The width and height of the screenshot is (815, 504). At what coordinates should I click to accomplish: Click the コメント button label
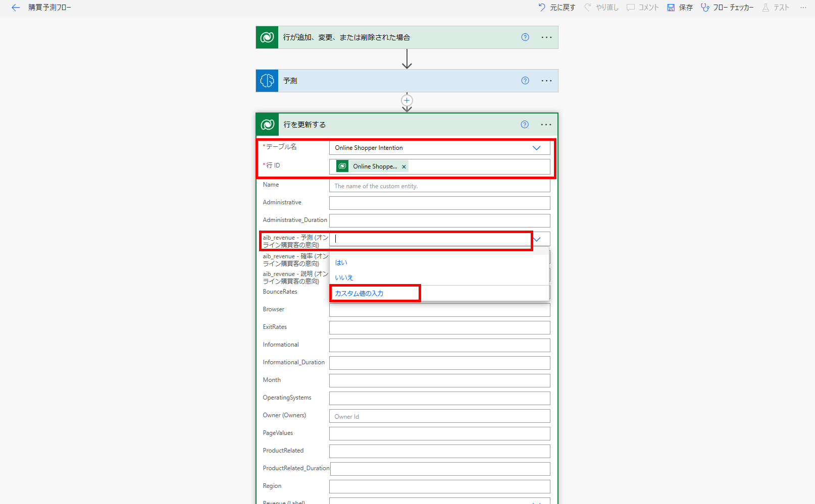click(x=649, y=8)
